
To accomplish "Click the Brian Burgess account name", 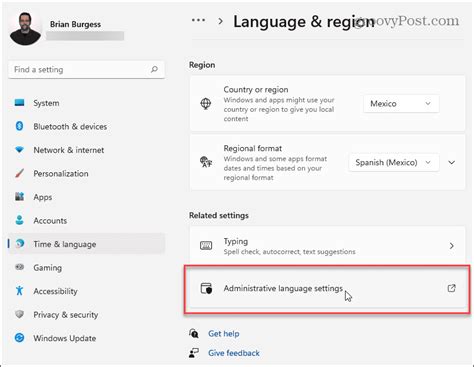I will 75,24.
